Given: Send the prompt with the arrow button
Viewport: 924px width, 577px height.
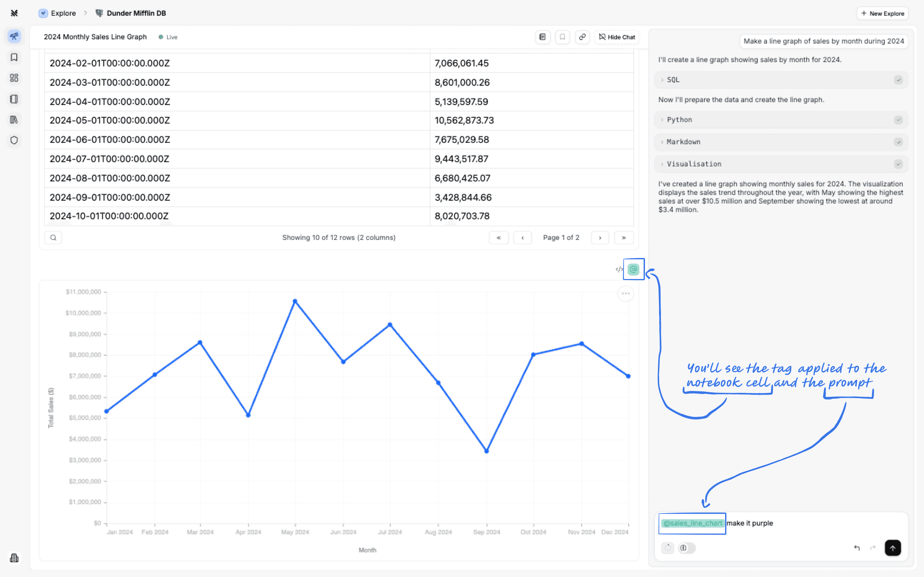Looking at the screenshot, I should 893,547.
